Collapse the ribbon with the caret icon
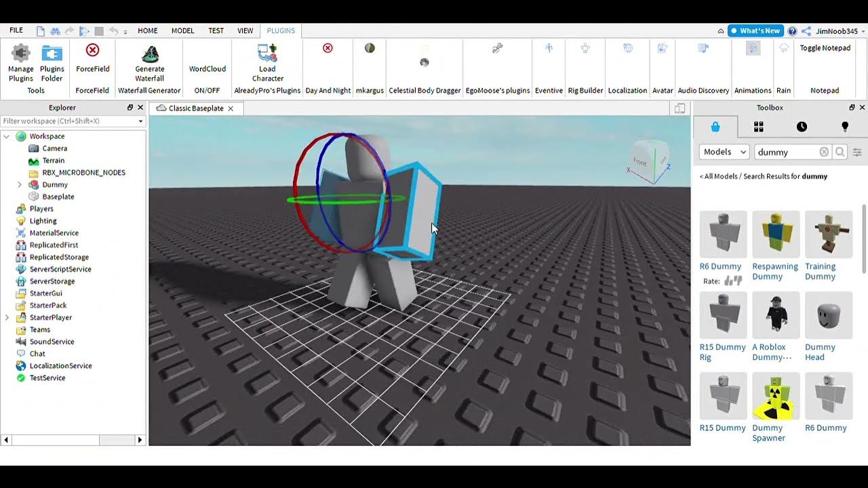This screenshot has height=488, width=868. point(721,31)
